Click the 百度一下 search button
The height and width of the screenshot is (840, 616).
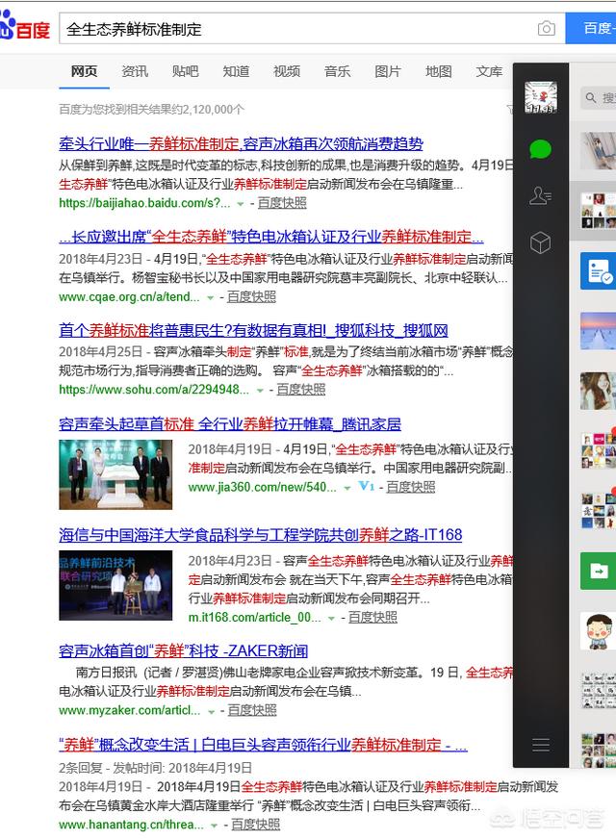[x=592, y=29]
